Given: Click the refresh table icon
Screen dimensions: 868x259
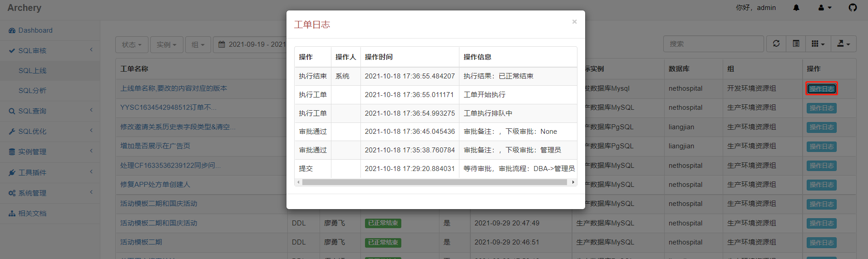Looking at the screenshot, I should coord(776,44).
